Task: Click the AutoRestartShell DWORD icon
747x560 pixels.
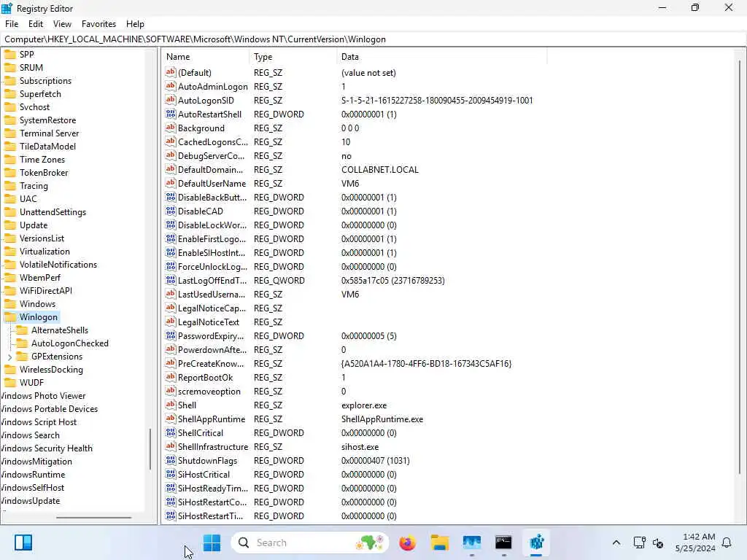Action: click(x=171, y=114)
